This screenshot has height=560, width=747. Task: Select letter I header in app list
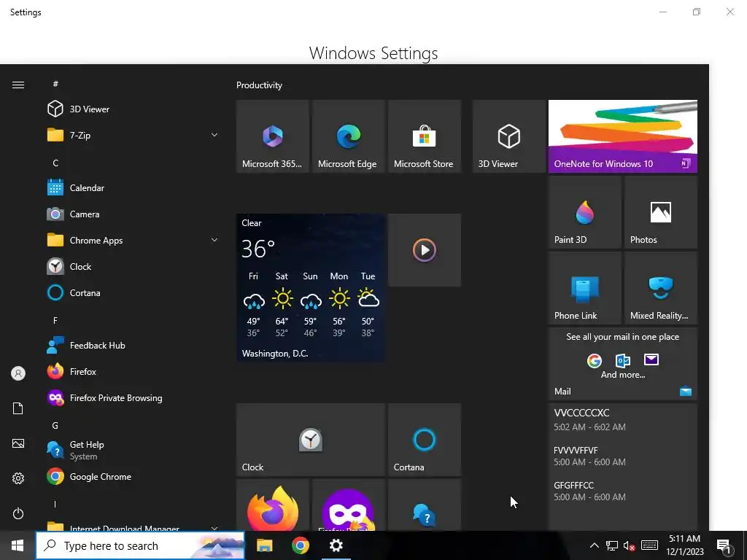click(x=55, y=505)
